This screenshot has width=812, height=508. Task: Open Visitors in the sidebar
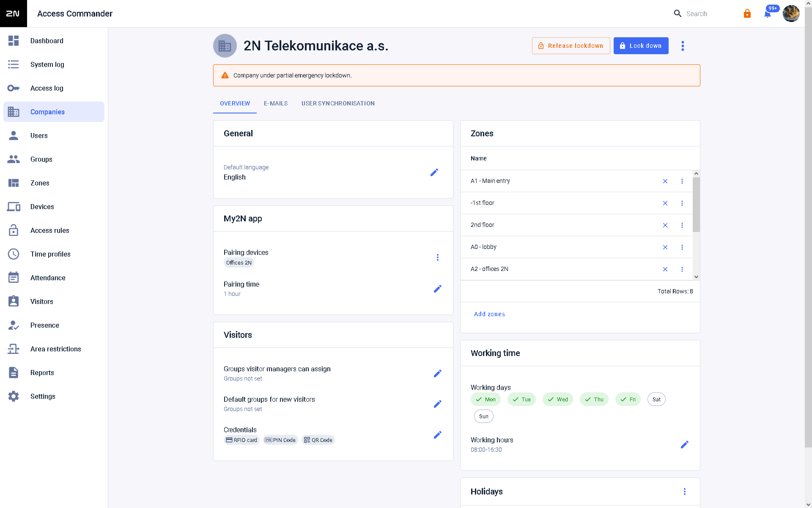[54, 301]
